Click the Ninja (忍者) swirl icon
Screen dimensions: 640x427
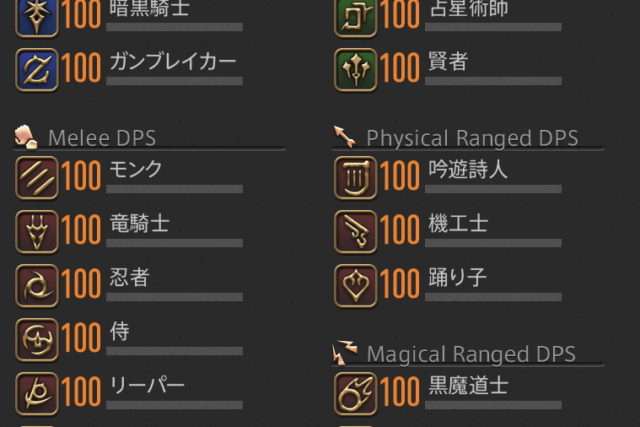coord(37,286)
